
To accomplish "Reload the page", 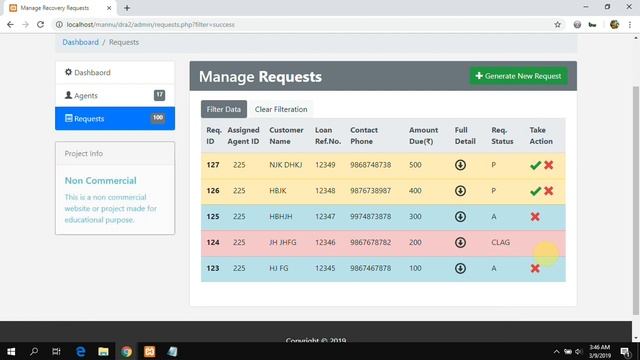I will click(x=40, y=24).
